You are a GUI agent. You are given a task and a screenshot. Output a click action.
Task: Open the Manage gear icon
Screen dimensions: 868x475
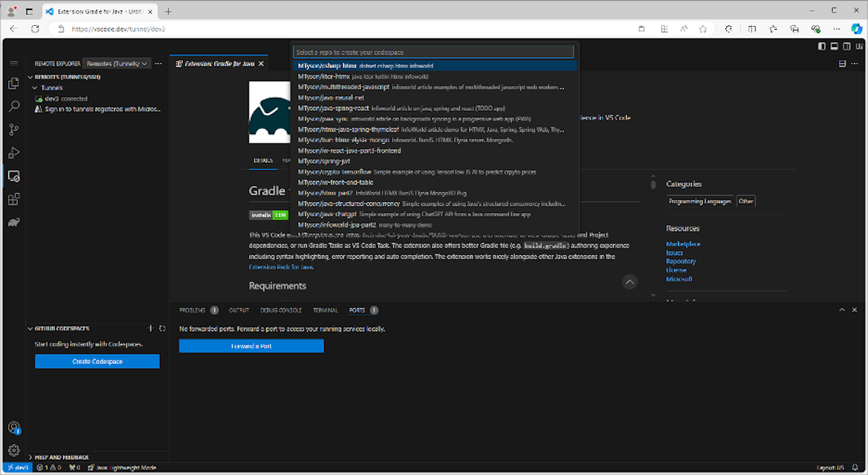13,450
